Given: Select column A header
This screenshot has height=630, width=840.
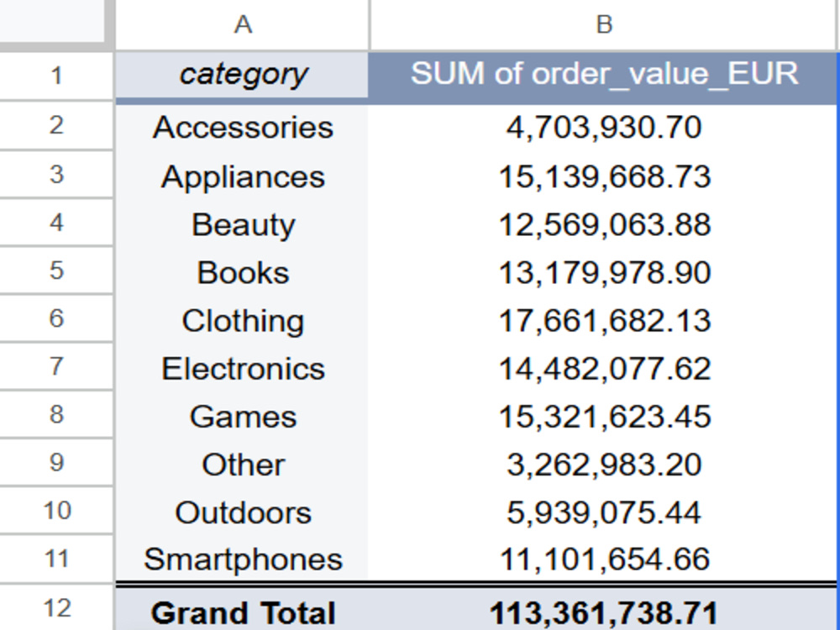Looking at the screenshot, I should coord(242,24).
